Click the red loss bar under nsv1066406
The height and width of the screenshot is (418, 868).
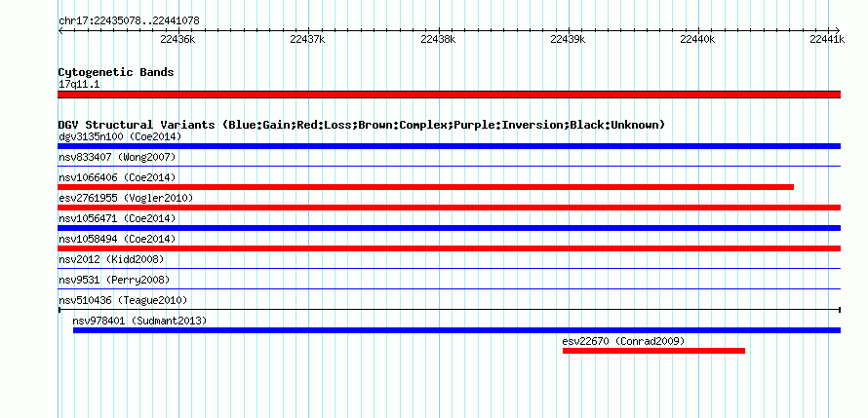[425, 187]
